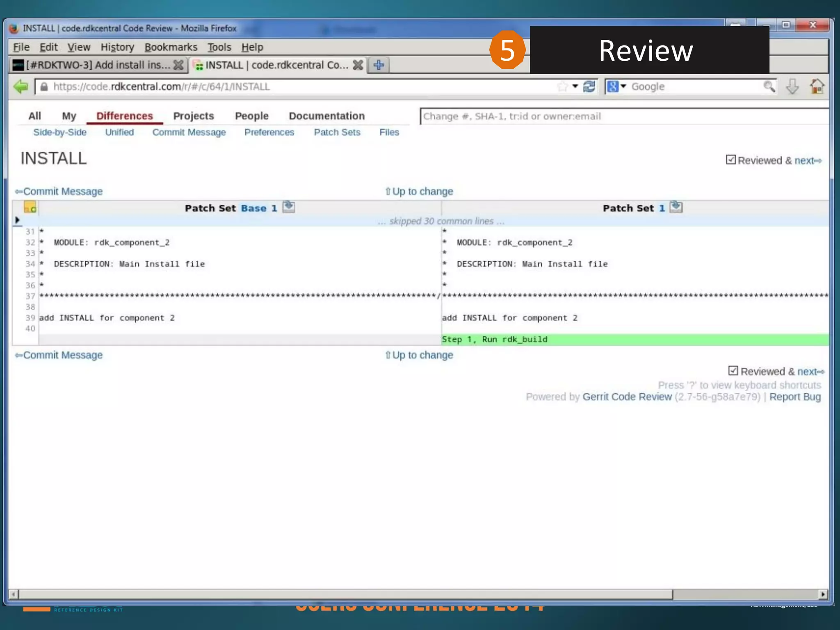
Task: Open the Commit Message submenu link
Action: (189, 132)
